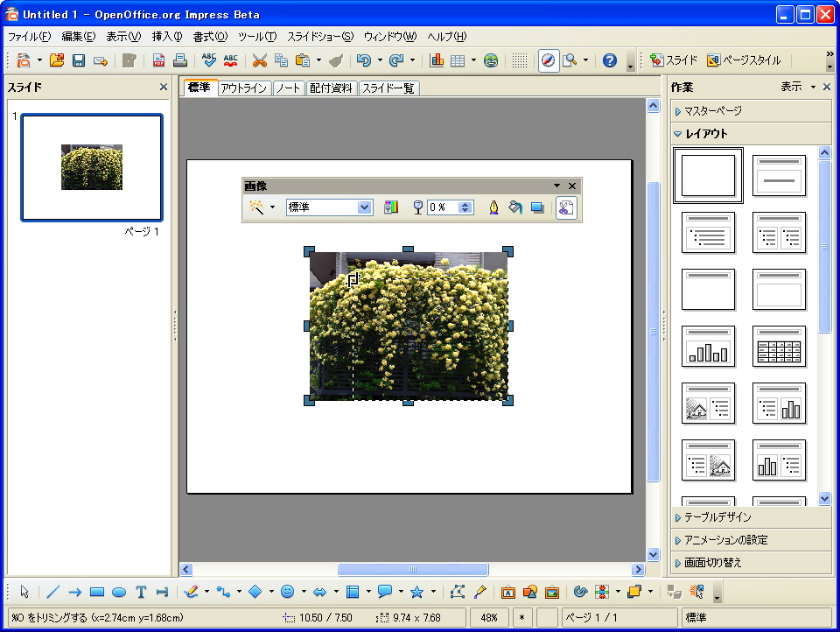Switch to the スライド一覧 tab
The width and height of the screenshot is (840, 632).
(x=388, y=88)
